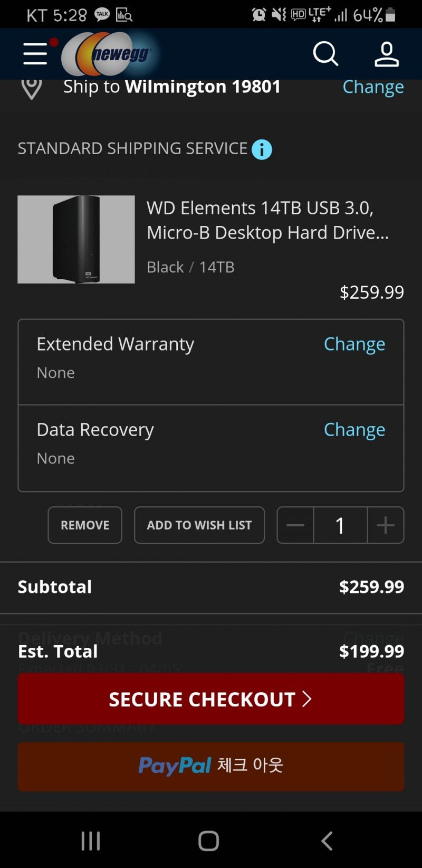The width and height of the screenshot is (422, 868).
Task: Open the search magnifier icon
Action: click(x=325, y=54)
